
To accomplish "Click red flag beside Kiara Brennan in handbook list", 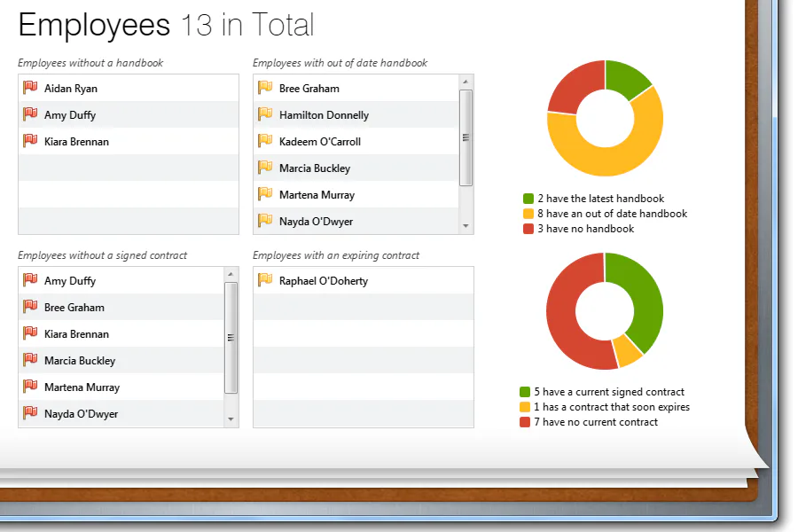I will [30, 140].
